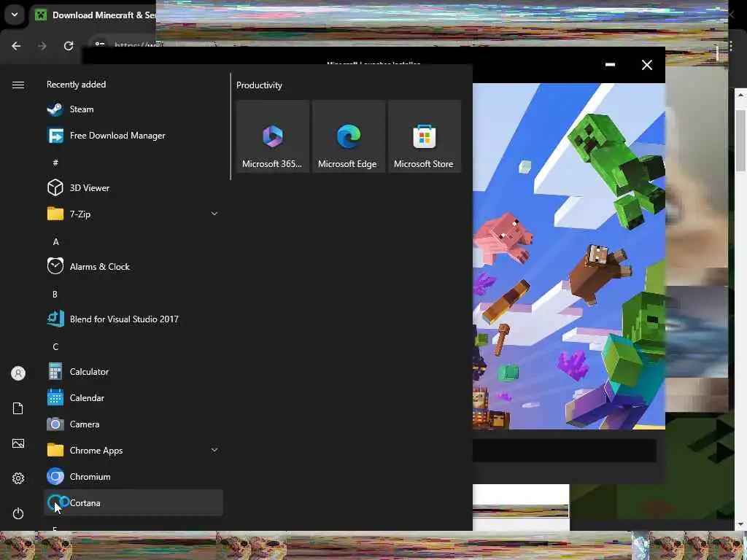This screenshot has height=560, width=747.
Task: Open the Documents shortcut icon
Action: (18, 408)
